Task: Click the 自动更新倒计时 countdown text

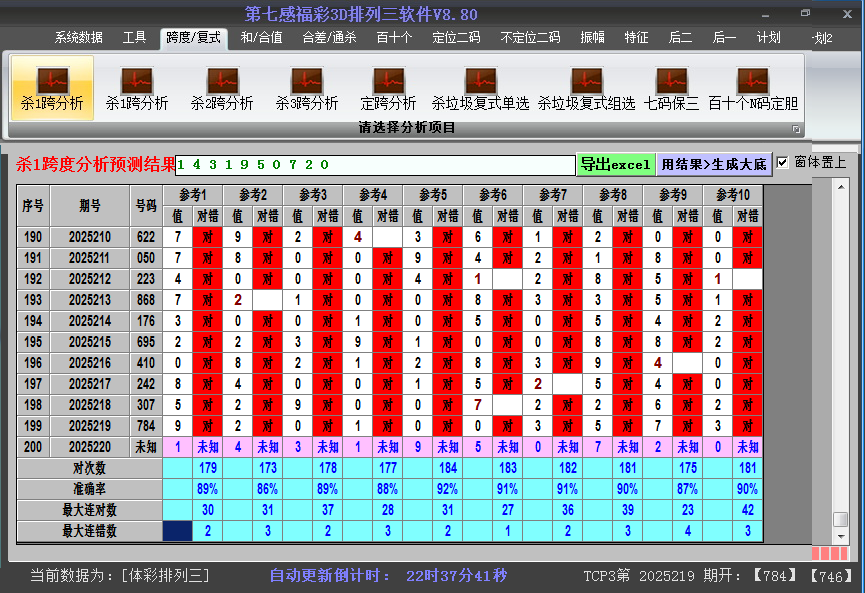Action: point(388,575)
